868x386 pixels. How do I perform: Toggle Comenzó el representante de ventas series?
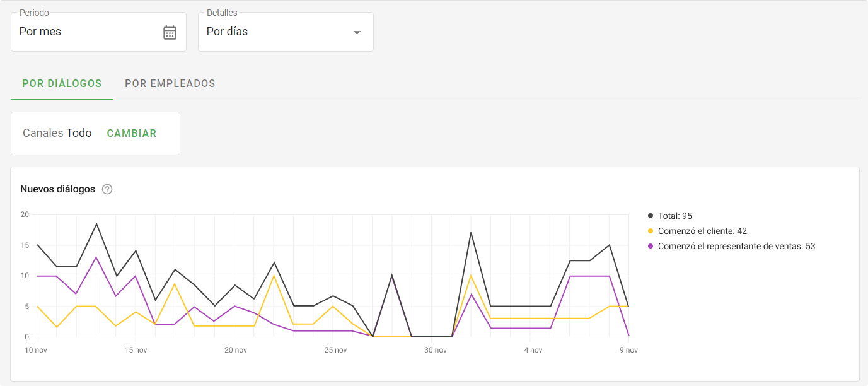[736, 246]
